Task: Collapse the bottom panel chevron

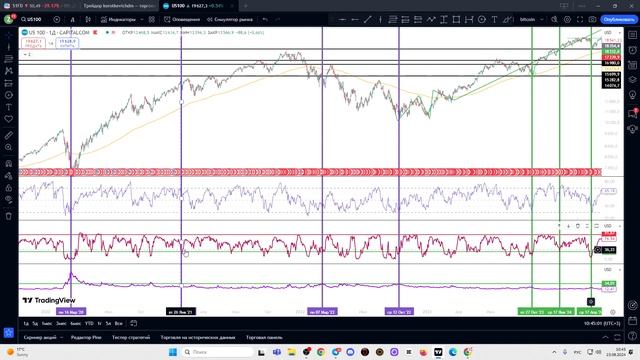Action: pyautogui.click(x=605, y=337)
